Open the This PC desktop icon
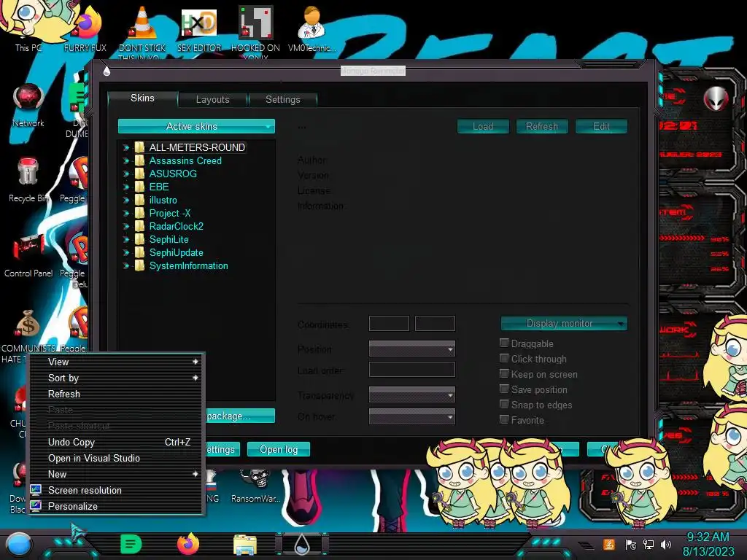 (28, 26)
